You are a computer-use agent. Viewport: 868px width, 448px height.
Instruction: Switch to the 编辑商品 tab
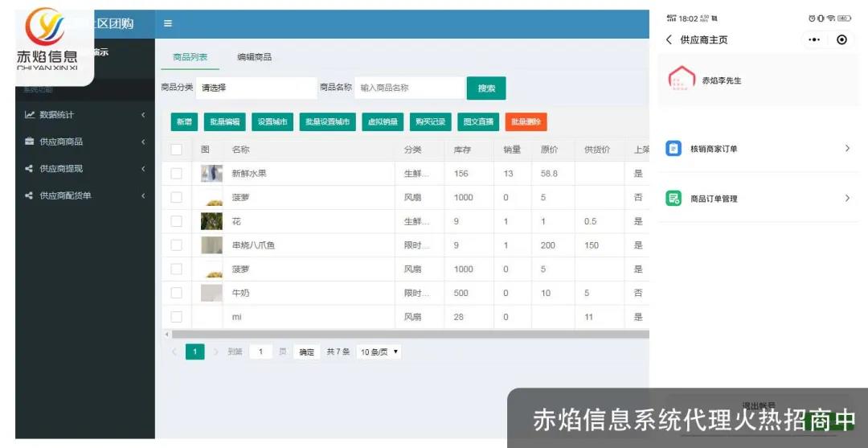pyautogui.click(x=254, y=57)
